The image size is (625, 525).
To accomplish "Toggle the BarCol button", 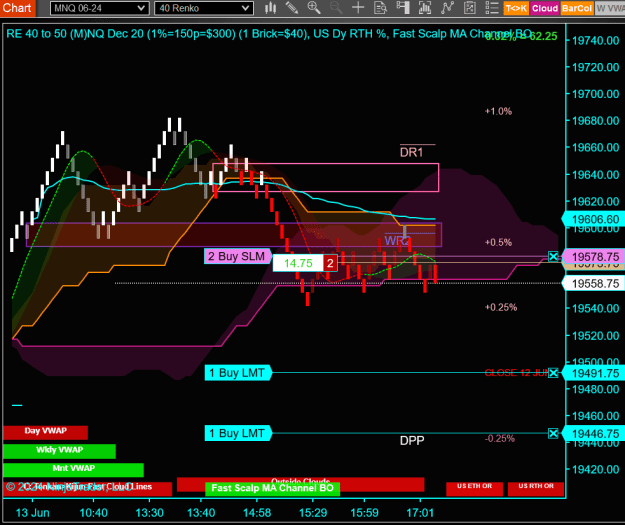I will click(577, 8).
